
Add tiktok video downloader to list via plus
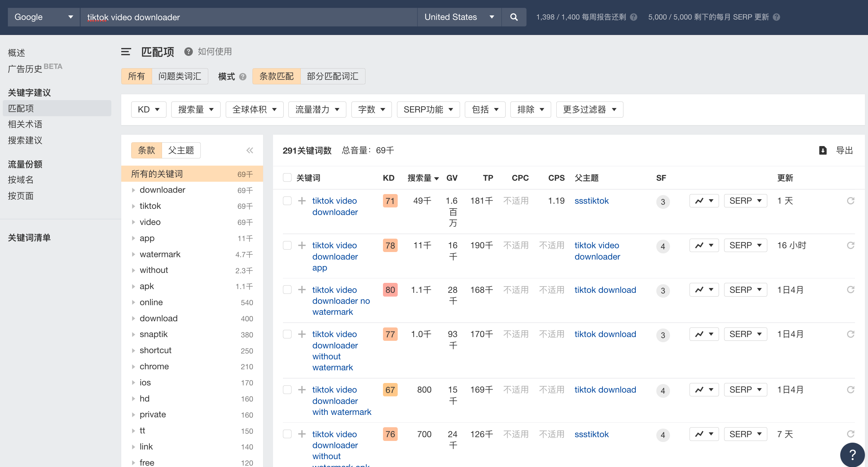click(302, 201)
